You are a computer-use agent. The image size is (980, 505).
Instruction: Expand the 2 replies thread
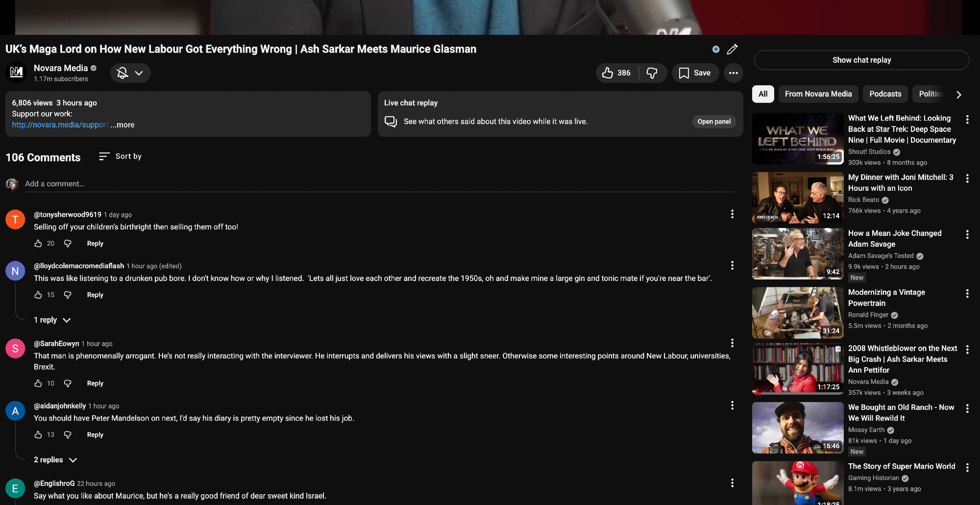pos(55,460)
